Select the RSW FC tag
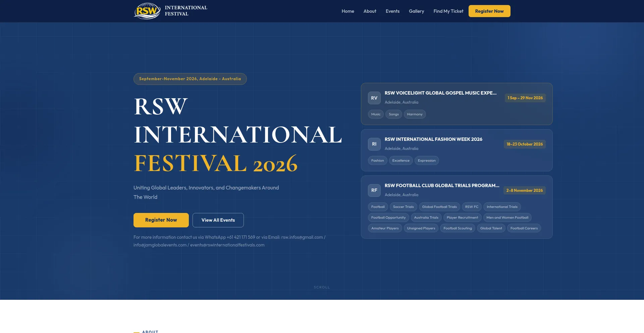644x333 pixels. point(472,207)
